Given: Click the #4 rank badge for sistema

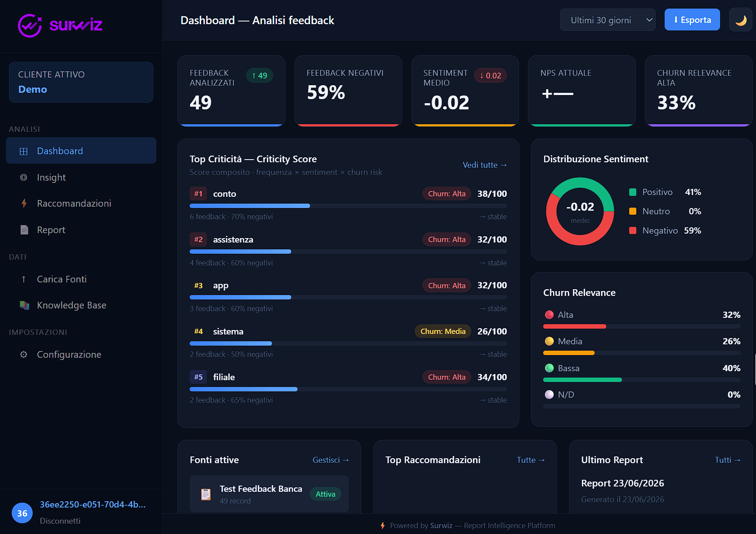Looking at the screenshot, I should pyautogui.click(x=198, y=331).
